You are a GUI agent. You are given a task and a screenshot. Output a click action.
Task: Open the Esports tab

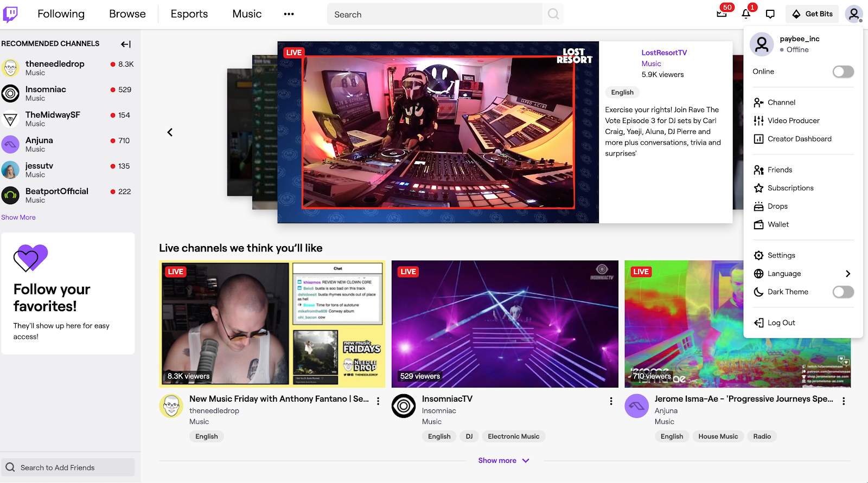click(x=189, y=14)
